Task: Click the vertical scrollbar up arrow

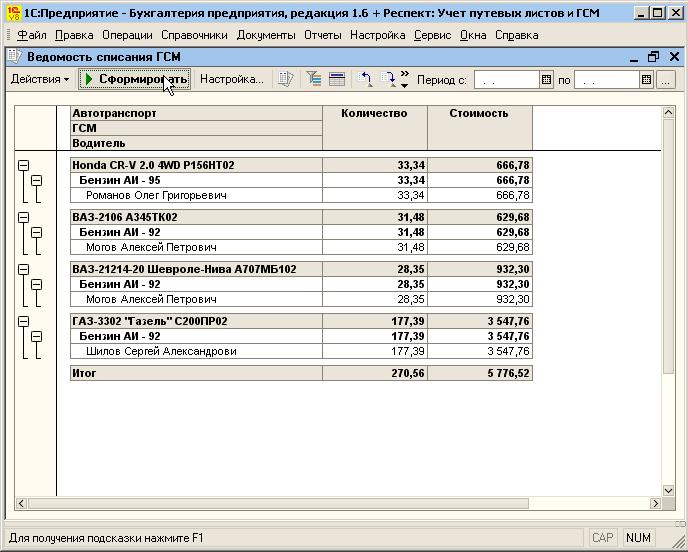Action: click(x=668, y=113)
